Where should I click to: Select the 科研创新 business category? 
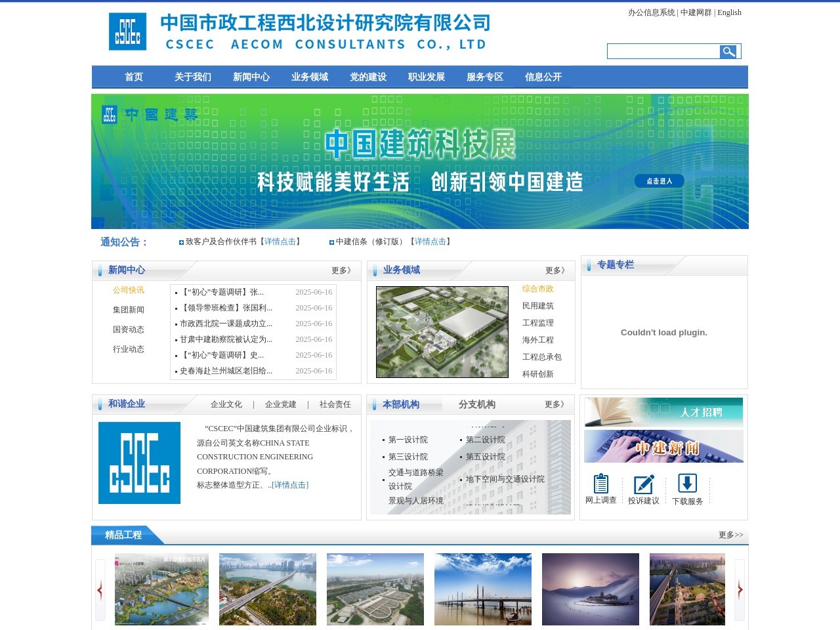(538, 374)
